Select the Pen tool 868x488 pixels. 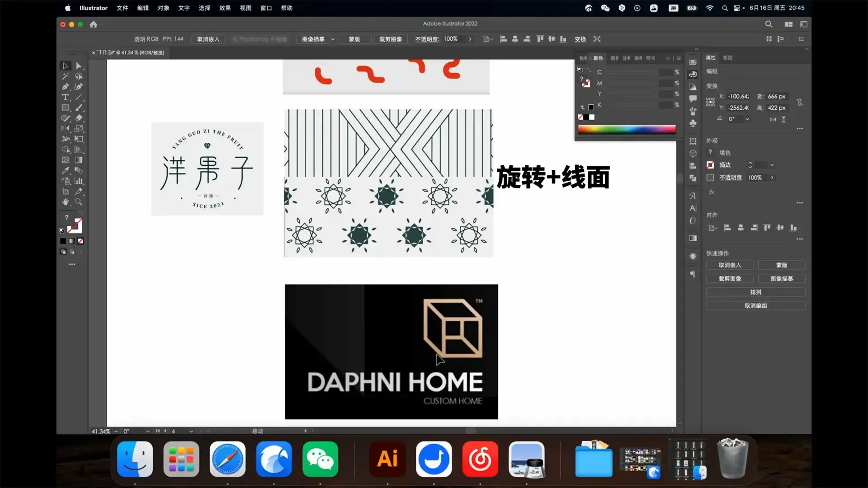(65, 87)
